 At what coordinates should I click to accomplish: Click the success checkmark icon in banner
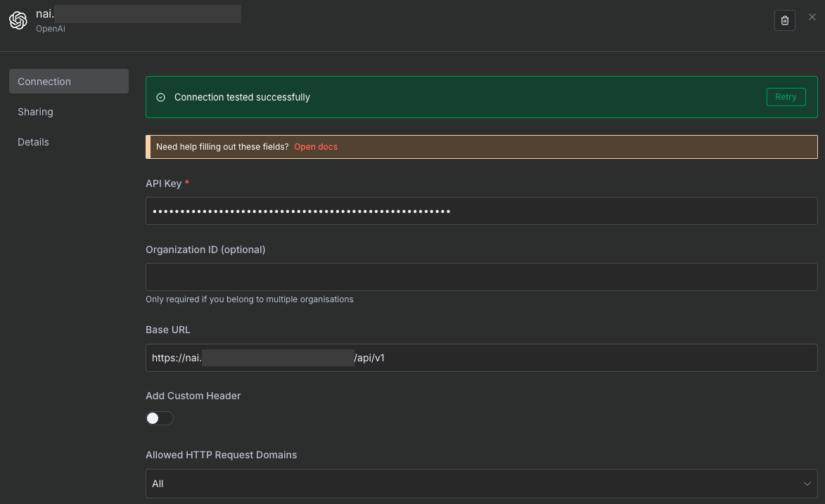tap(160, 97)
